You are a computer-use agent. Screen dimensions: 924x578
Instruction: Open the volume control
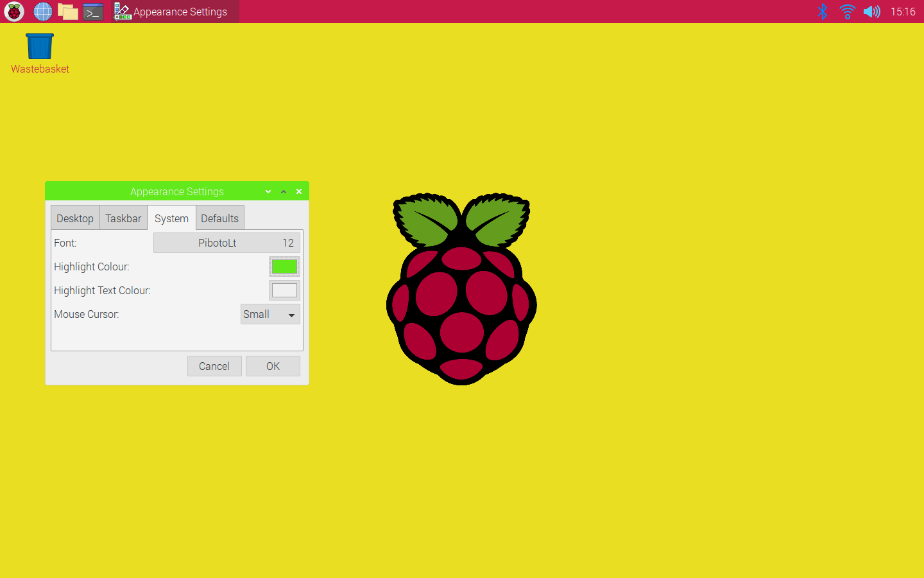(x=871, y=11)
